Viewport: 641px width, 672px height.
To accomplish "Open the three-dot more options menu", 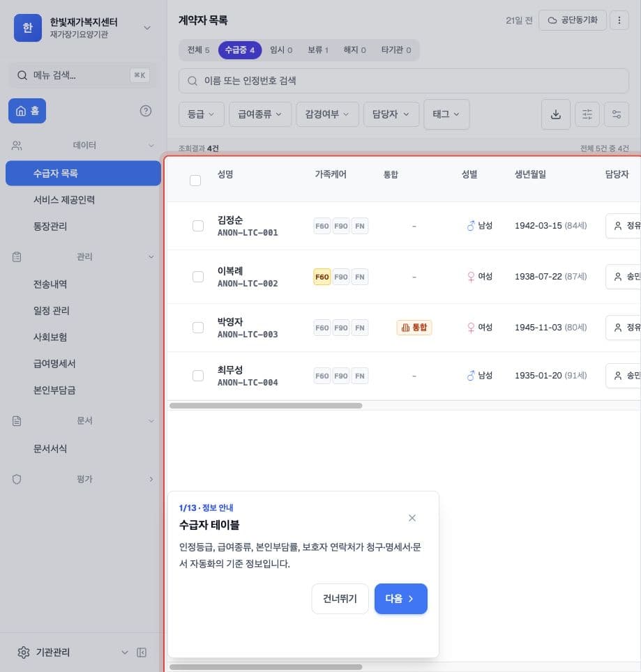I will [x=619, y=20].
